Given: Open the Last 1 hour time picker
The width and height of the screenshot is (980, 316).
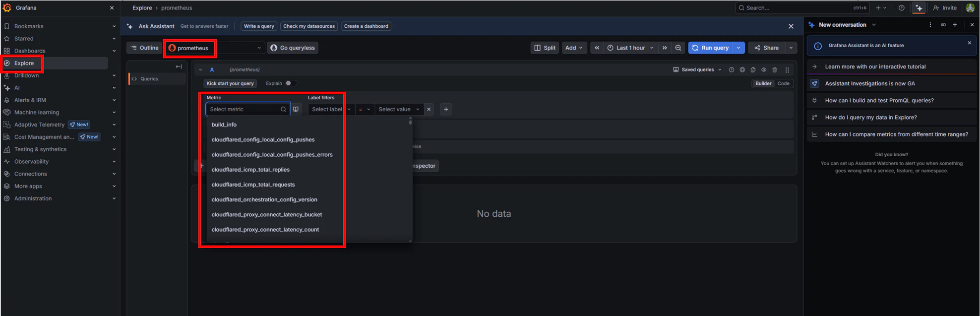Looking at the screenshot, I should coord(631,48).
